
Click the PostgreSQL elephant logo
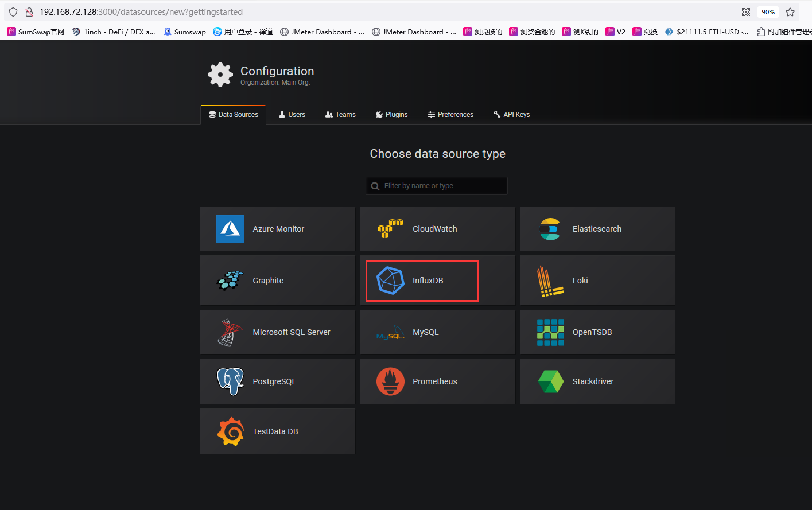click(x=230, y=381)
